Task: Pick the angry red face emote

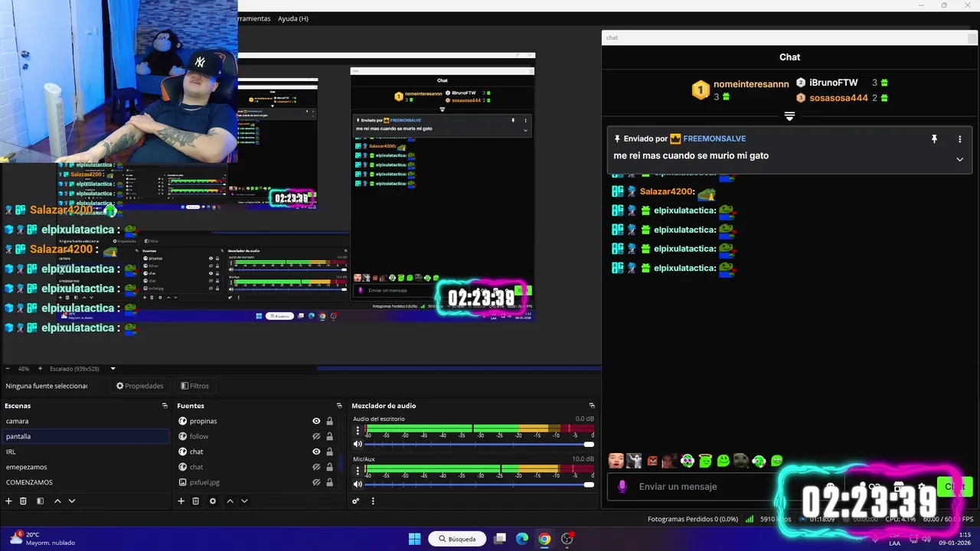Action: click(652, 461)
